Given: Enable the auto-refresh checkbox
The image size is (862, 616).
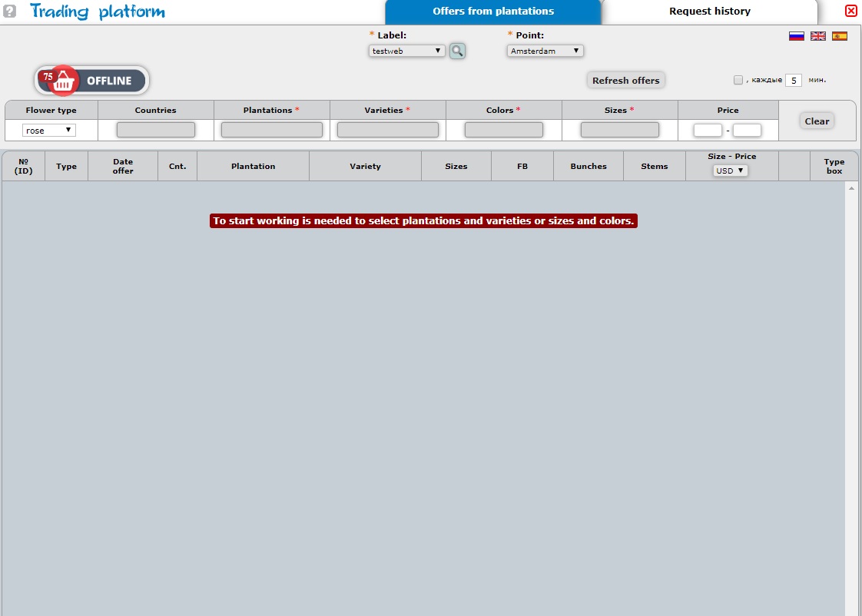Looking at the screenshot, I should pos(738,80).
